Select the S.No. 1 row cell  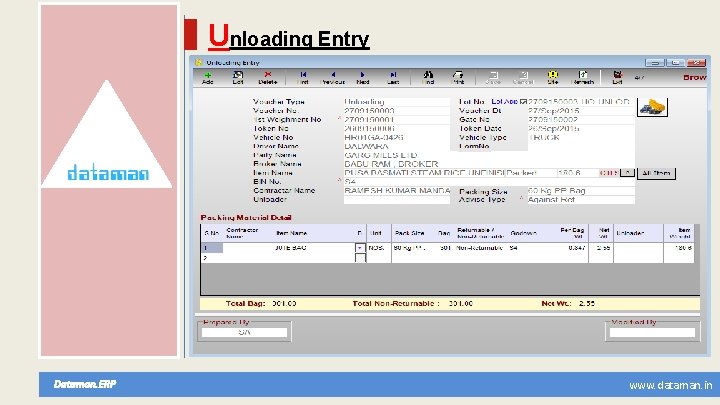point(212,248)
